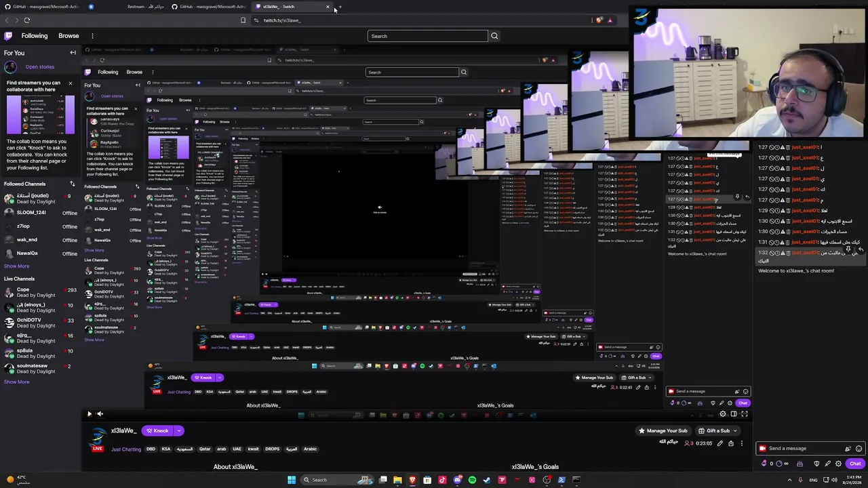Click the Twitch search input field
Screen dimensions: 868x488
tap(428, 36)
